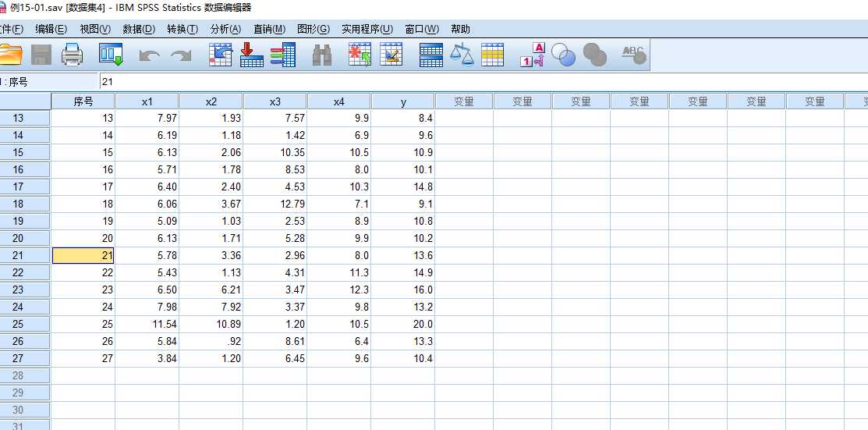This screenshot has height=430, width=868.
Task: Save the document using the floppy disk icon
Action: tap(41, 55)
